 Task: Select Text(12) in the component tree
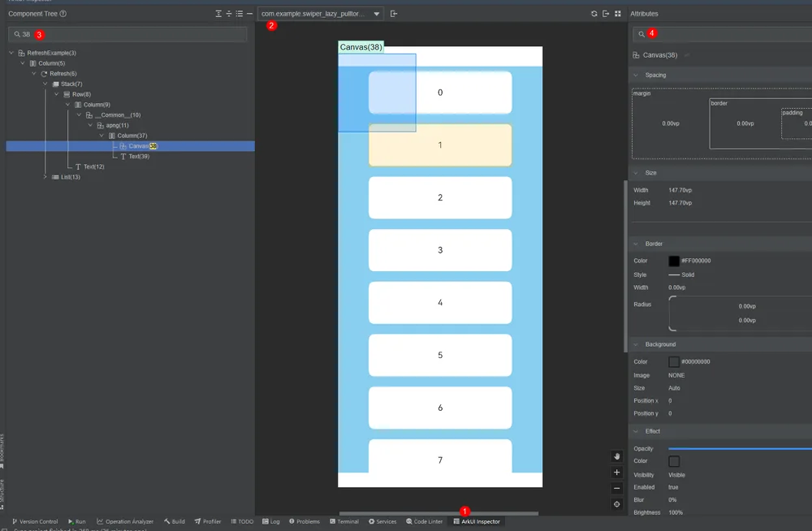[93, 166]
